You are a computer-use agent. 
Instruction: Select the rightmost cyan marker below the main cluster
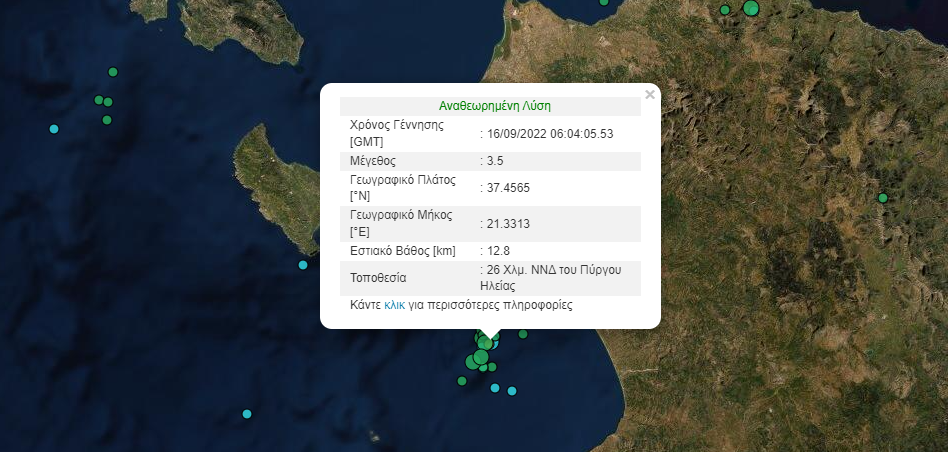tap(513, 391)
